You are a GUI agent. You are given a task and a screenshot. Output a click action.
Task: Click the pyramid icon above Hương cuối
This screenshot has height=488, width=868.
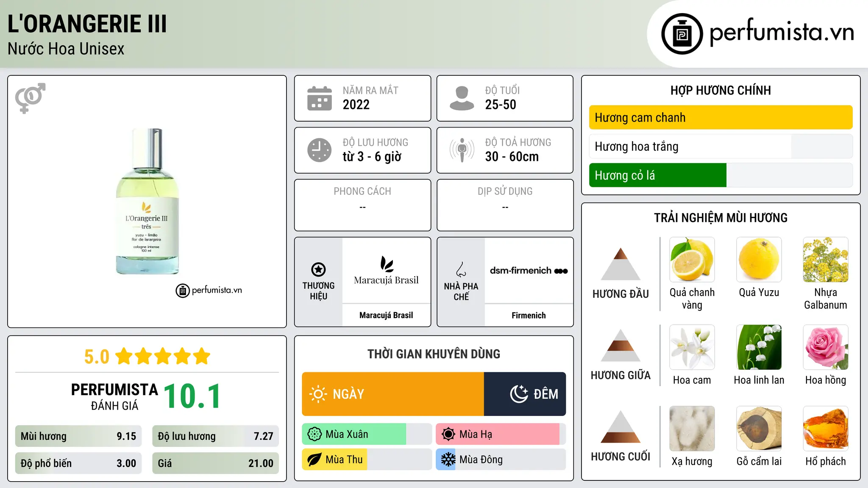pyautogui.click(x=621, y=426)
